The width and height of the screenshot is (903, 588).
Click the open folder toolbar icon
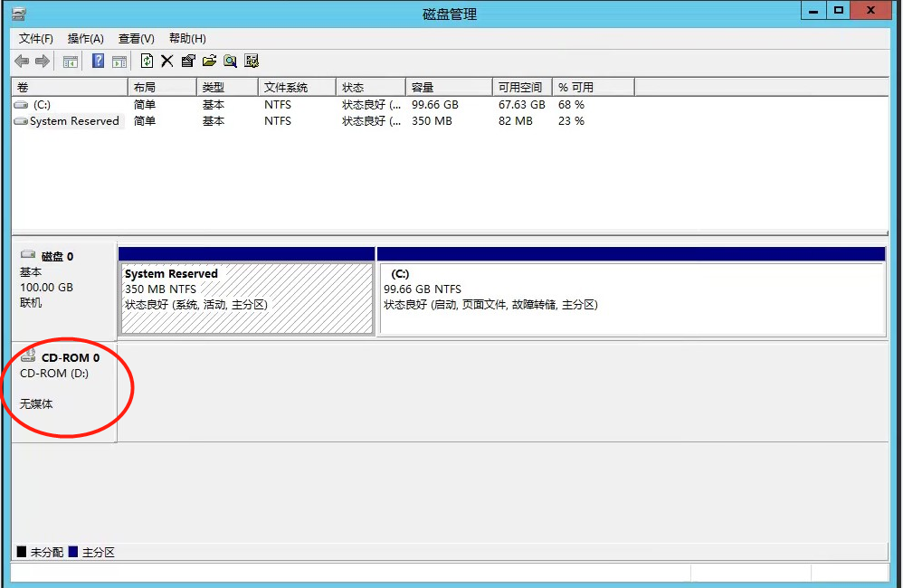point(210,61)
